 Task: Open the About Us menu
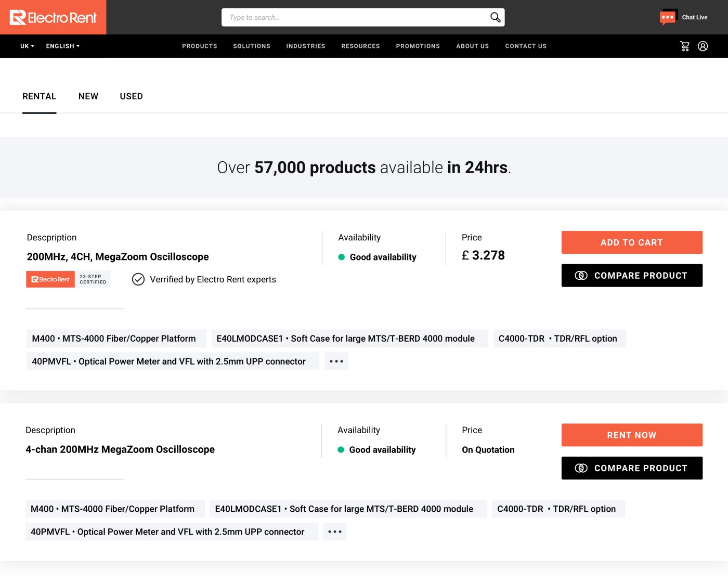(x=473, y=46)
